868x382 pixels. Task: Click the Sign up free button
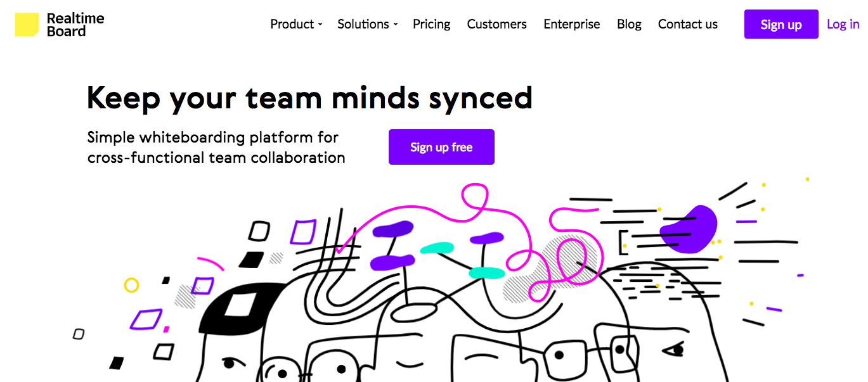(x=441, y=147)
